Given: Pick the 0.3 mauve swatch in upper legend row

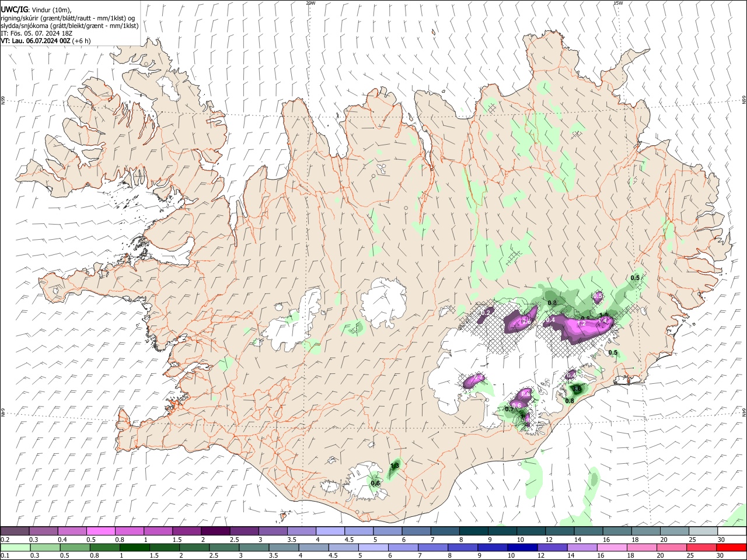Looking at the screenshot, I should point(44,531).
